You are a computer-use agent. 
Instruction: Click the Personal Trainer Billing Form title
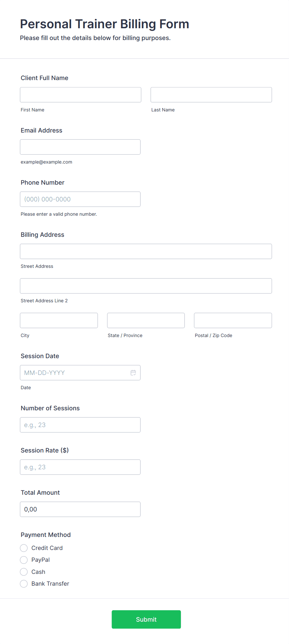point(104,24)
